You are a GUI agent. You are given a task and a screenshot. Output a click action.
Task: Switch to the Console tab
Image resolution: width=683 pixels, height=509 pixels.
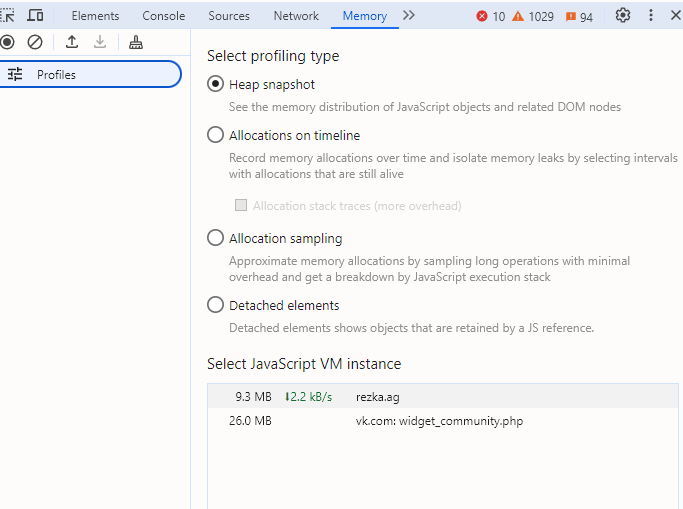tap(164, 16)
